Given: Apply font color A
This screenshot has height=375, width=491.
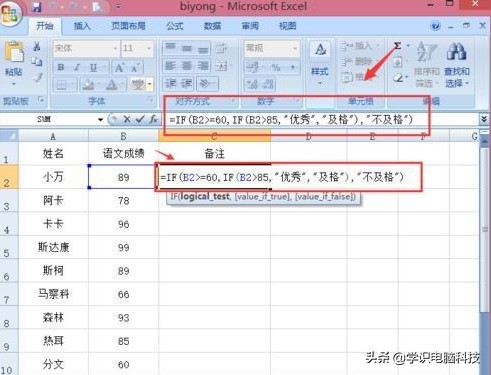Looking at the screenshot, I should tap(111, 85).
